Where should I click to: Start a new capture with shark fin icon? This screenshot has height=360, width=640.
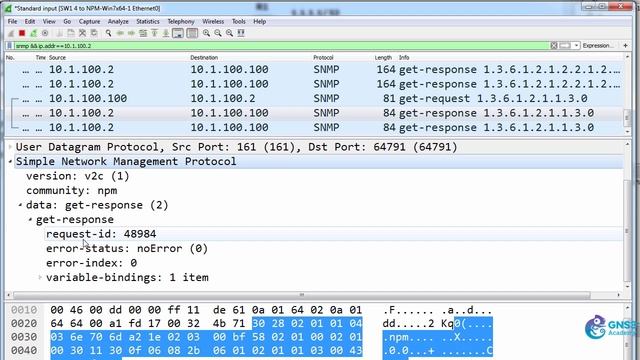click(x=11, y=33)
